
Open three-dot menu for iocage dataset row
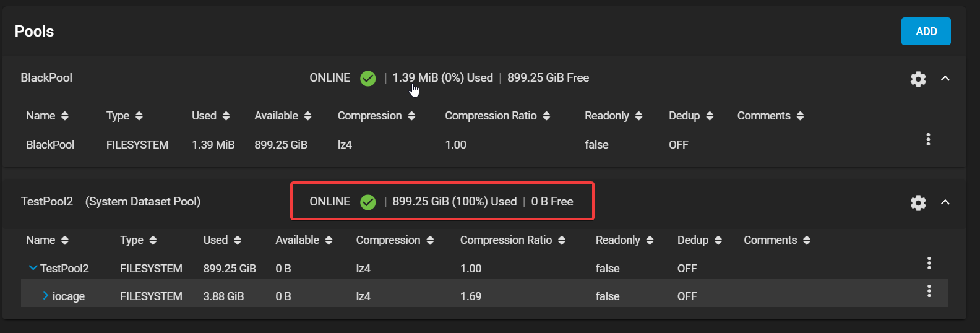[x=929, y=291]
